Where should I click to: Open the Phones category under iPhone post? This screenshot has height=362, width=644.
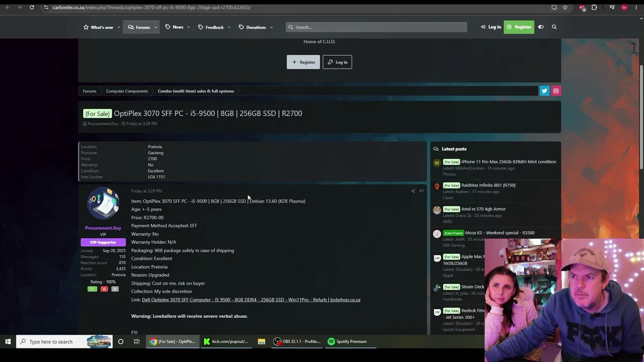[449, 174]
